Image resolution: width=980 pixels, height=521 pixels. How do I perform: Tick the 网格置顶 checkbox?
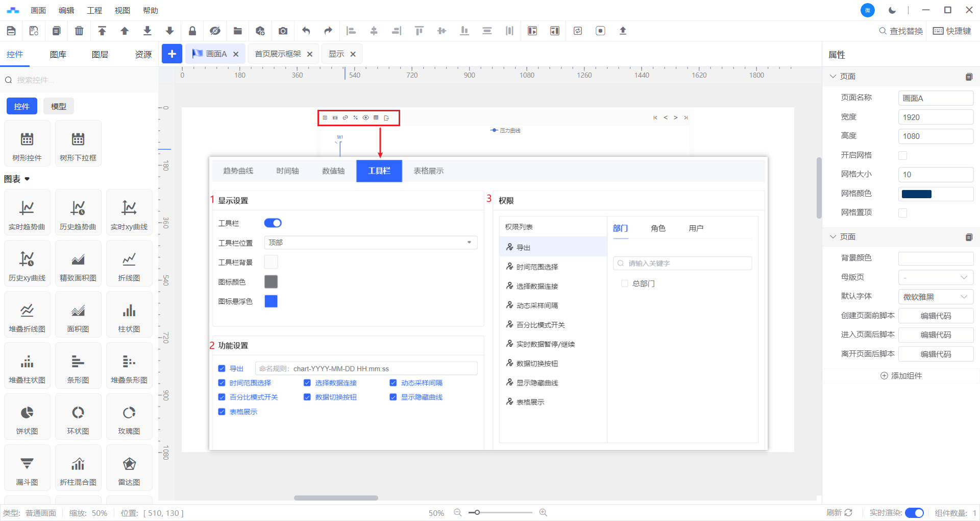click(x=902, y=213)
